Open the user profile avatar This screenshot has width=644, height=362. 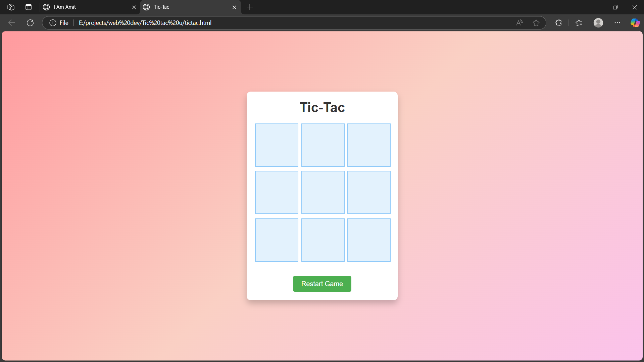(598, 23)
